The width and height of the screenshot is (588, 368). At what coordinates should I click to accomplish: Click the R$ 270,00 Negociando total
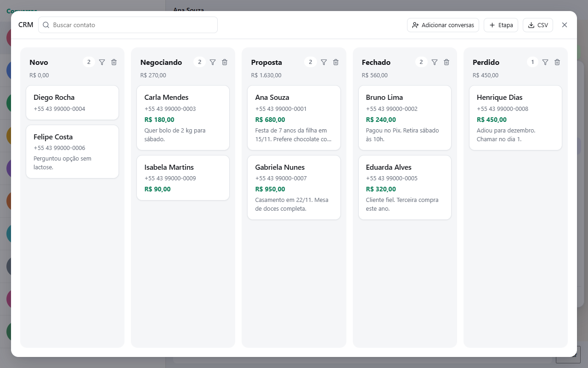coord(153,75)
